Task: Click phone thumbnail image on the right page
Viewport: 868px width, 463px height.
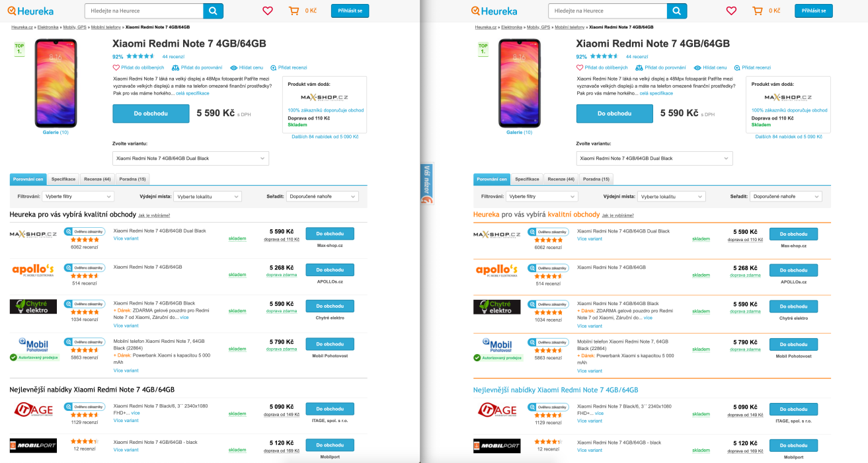Action: [x=519, y=83]
